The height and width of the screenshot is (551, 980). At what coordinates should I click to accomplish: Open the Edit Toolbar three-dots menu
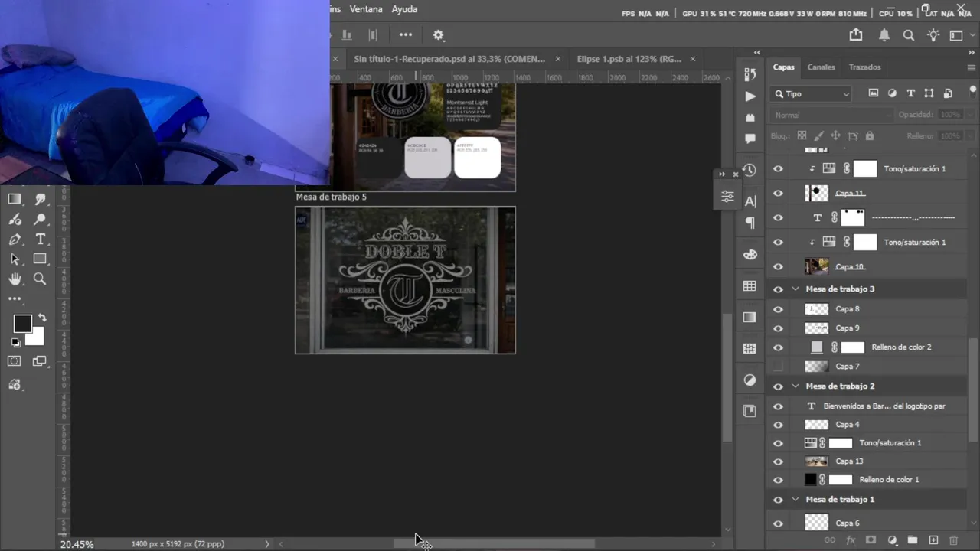[x=15, y=299]
